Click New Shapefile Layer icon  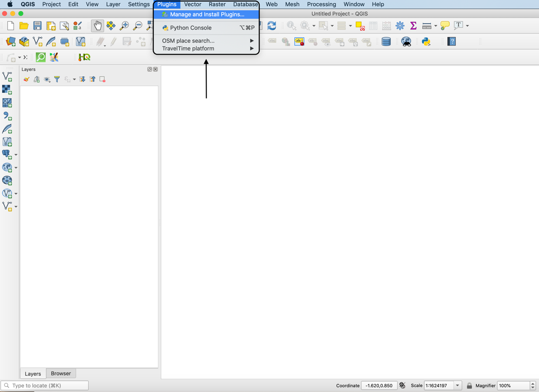pyautogui.click(x=38, y=42)
